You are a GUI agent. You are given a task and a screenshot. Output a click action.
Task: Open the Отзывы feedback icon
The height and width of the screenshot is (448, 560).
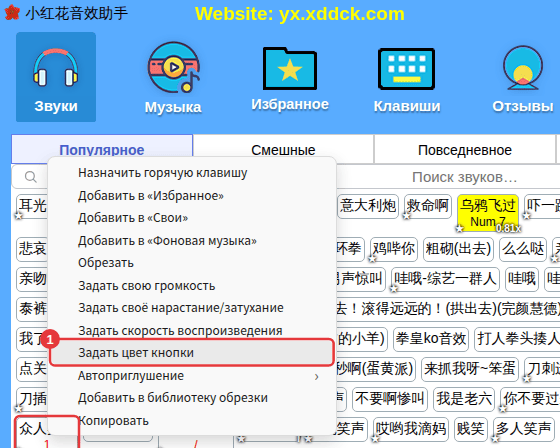[523, 68]
